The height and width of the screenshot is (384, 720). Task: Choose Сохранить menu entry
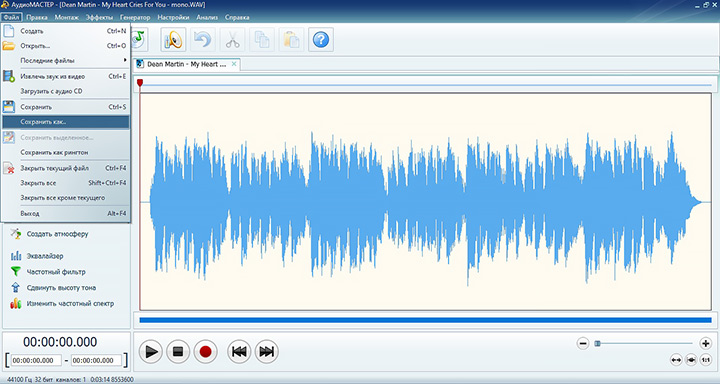[x=65, y=107]
